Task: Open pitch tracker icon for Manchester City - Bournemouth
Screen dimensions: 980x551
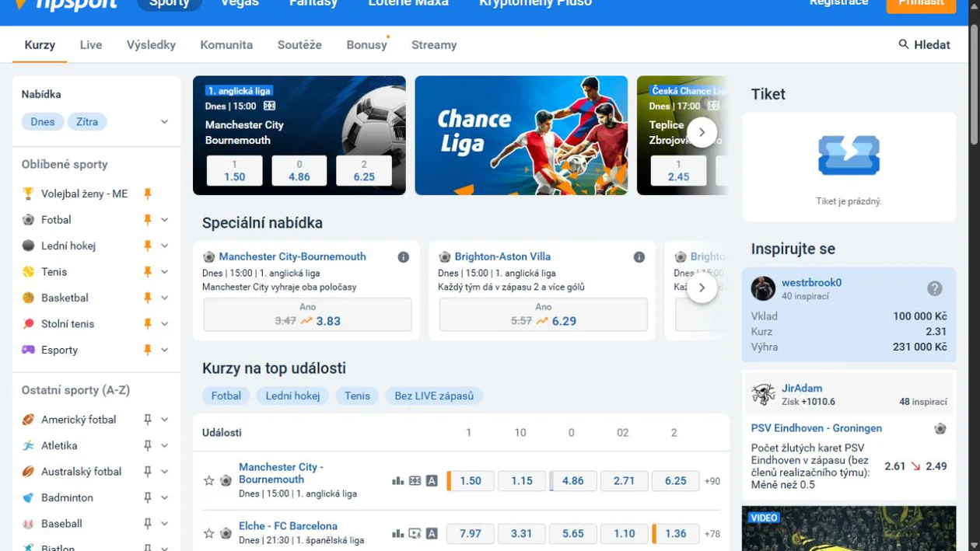Action: 415,481
